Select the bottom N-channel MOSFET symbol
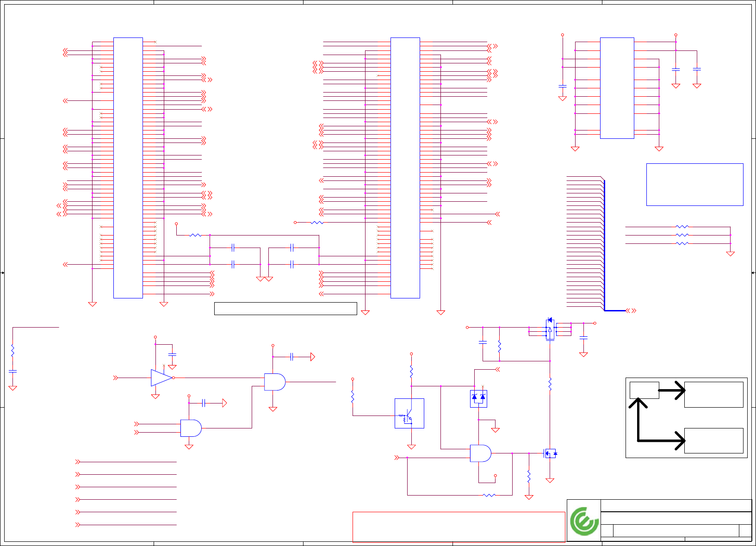 pos(550,453)
